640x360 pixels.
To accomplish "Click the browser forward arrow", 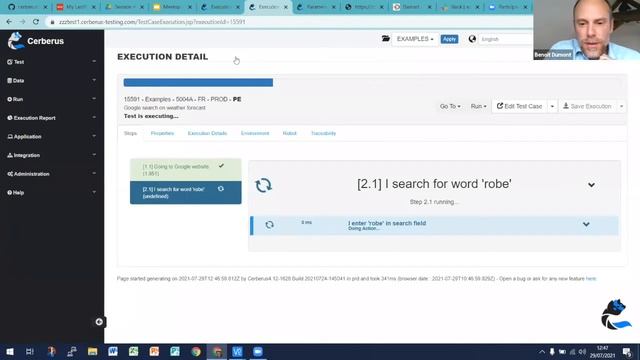I will coord(22,22).
